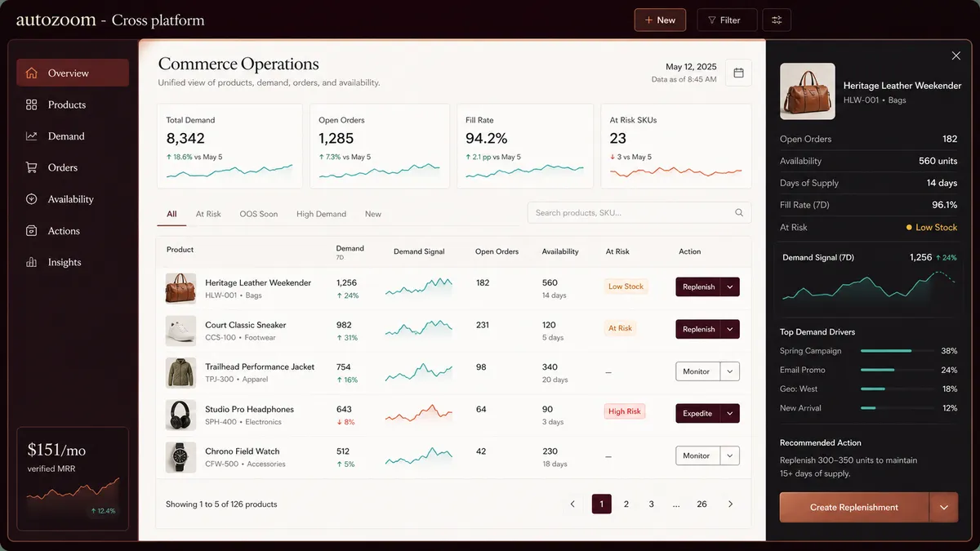The width and height of the screenshot is (980, 551).
Task: Click Chrono Field Watch thumbnail
Action: 180,457
